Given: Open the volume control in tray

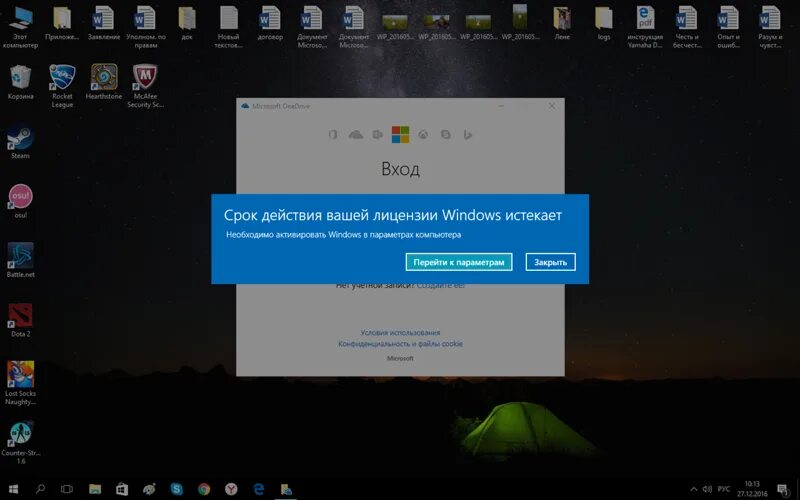Looking at the screenshot, I should pos(707,489).
